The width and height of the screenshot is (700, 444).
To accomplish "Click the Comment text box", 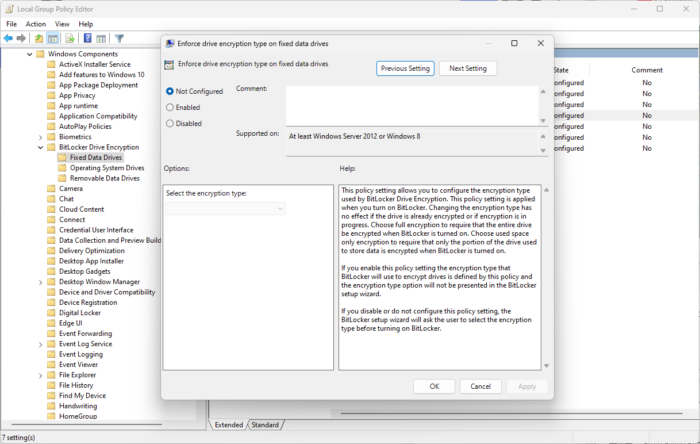I will 412,106.
